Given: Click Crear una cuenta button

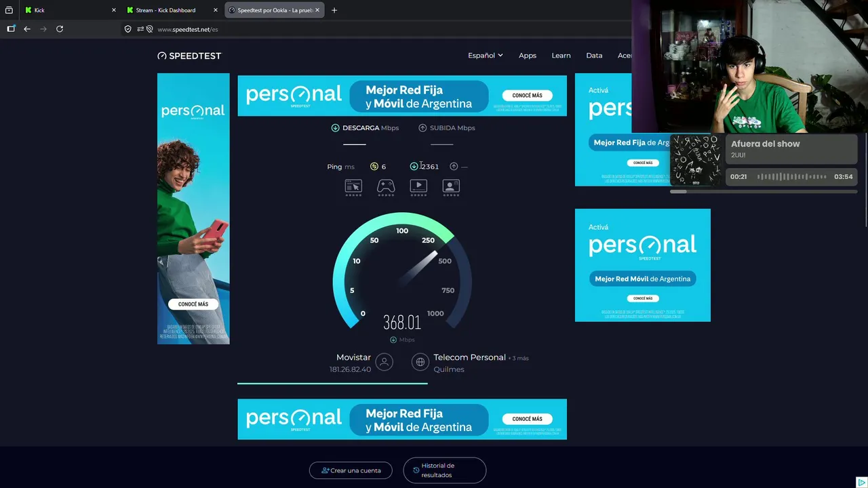Looking at the screenshot, I should [351, 470].
